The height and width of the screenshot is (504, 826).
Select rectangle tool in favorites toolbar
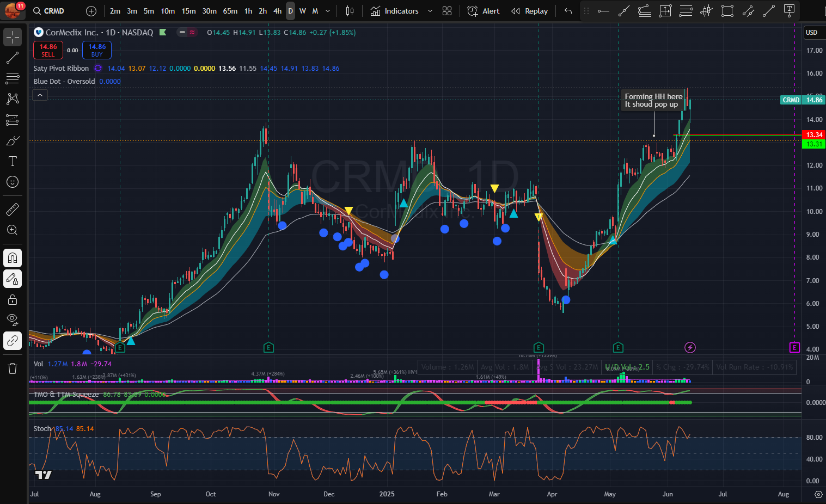727,11
